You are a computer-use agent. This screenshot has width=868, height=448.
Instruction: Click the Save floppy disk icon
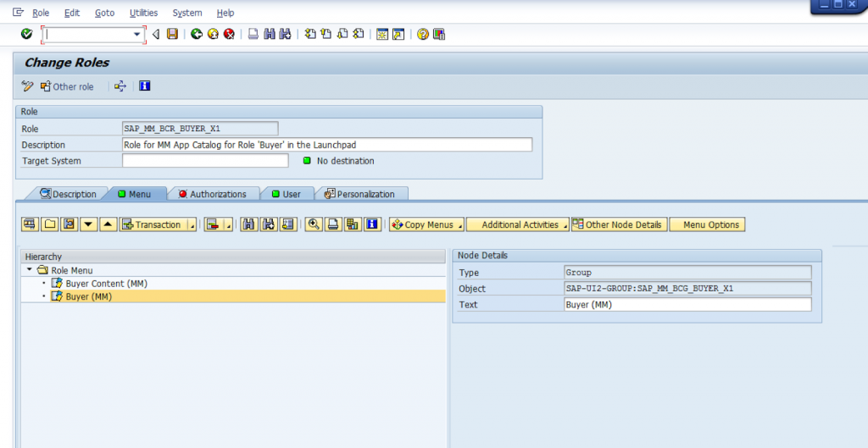click(x=173, y=34)
